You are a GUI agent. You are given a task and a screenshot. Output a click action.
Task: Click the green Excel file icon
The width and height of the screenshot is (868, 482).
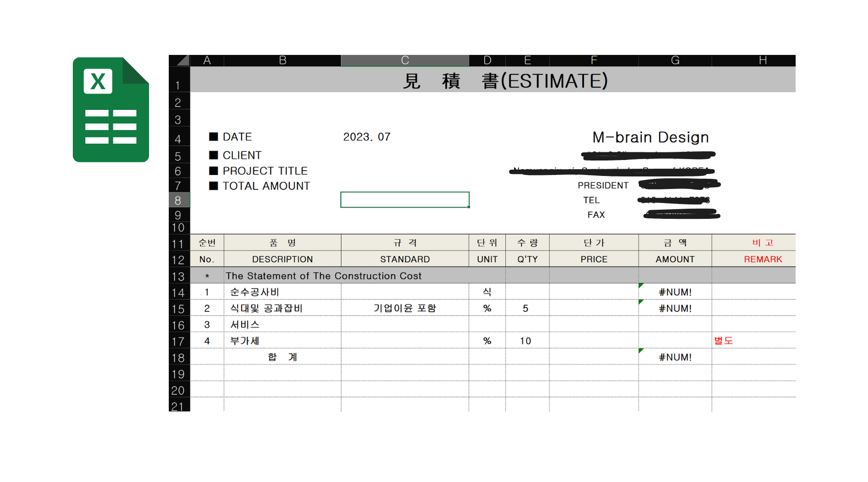111,110
